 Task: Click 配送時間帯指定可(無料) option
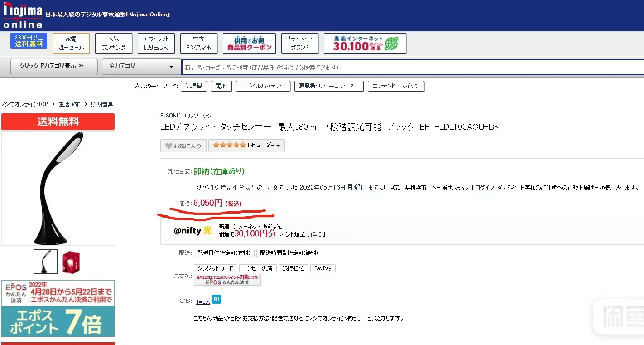click(289, 253)
